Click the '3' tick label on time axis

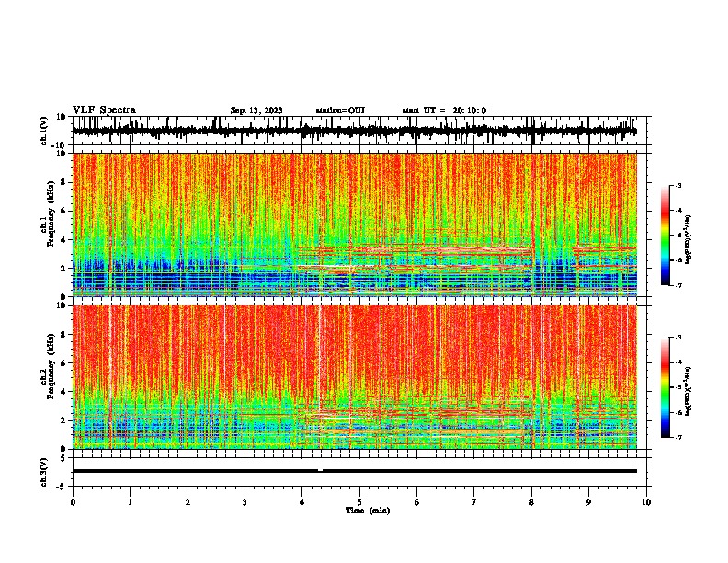click(x=245, y=502)
